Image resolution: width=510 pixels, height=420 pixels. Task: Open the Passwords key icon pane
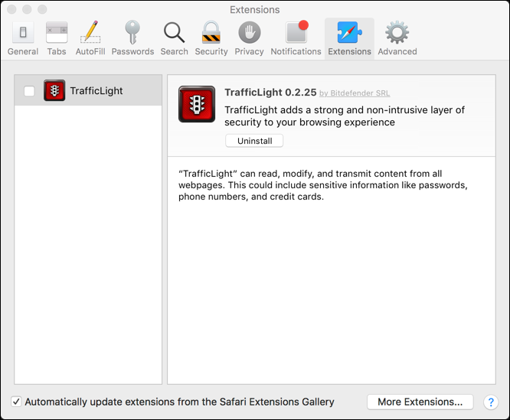tap(132, 39)
